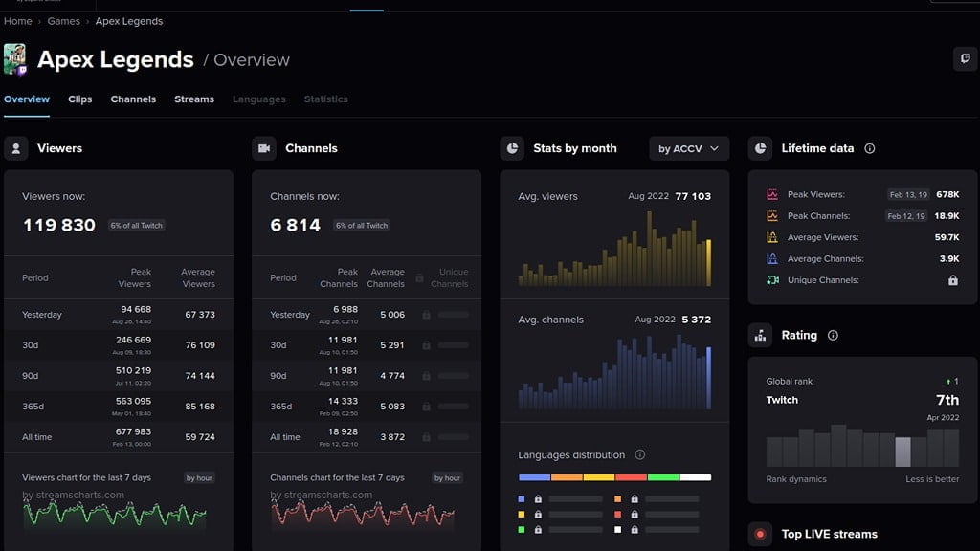Click the Languages distribution info icon
980x551 pixels.
(x=640, y=454)
